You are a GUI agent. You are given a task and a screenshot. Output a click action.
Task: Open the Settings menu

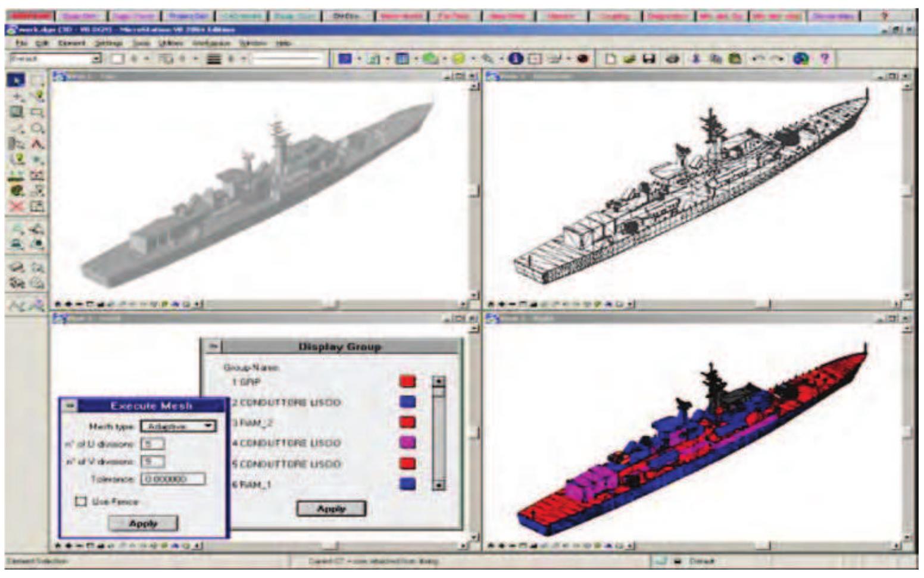[109, 43]
